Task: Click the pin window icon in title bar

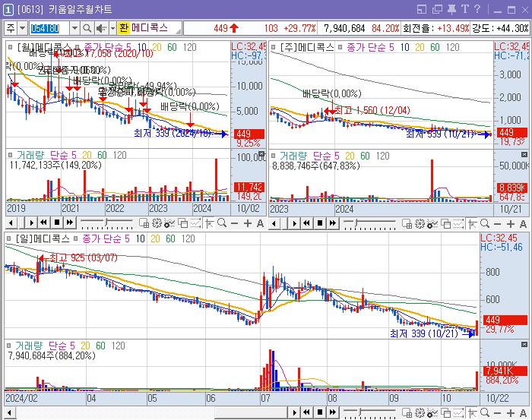Action: (x=451, y=9)
